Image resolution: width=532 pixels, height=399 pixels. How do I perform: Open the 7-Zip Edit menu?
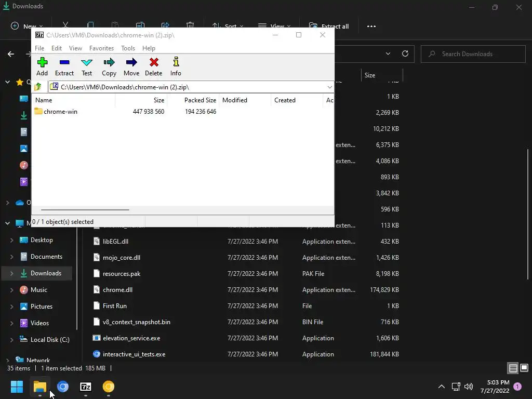pos(56,48)
